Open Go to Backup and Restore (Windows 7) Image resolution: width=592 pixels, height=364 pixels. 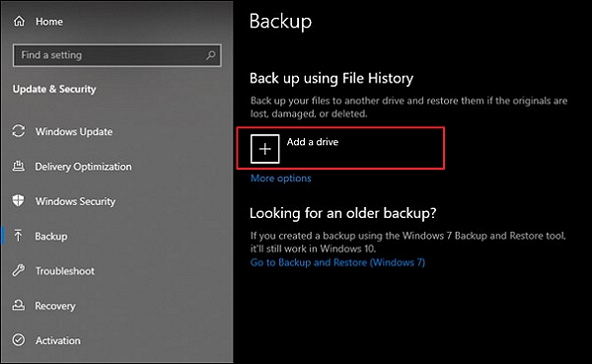(337, 262)
